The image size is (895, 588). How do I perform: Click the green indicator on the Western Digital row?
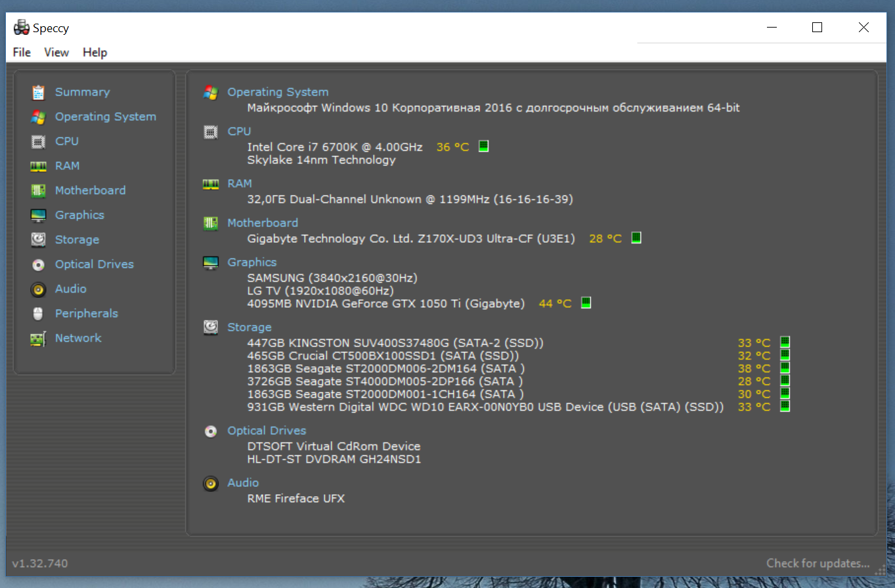click(785, 406)
